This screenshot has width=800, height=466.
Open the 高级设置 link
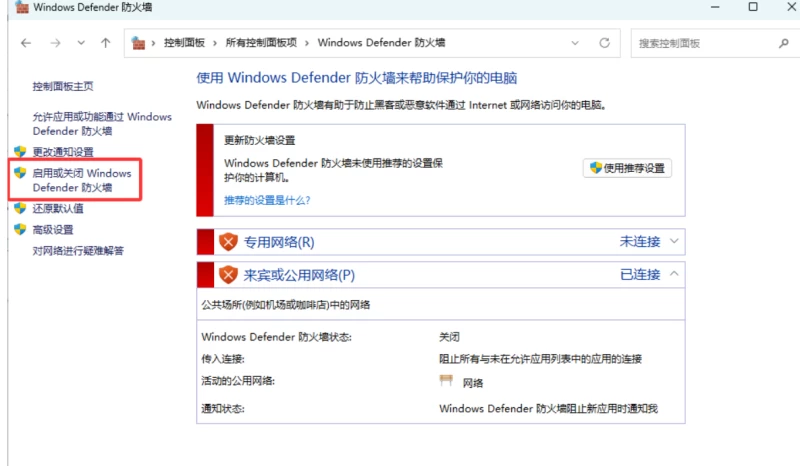point(53,229)
